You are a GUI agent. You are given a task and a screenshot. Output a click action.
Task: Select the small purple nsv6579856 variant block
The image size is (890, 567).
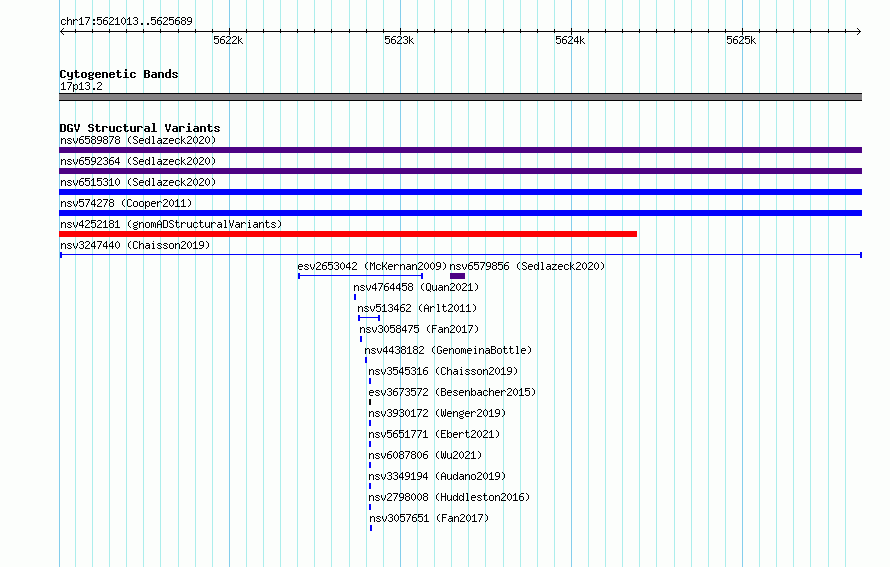[x=457, y=276]
